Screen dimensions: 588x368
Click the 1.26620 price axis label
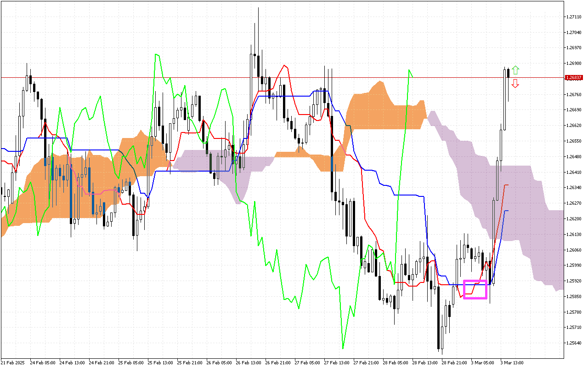(x=574, y=125)
